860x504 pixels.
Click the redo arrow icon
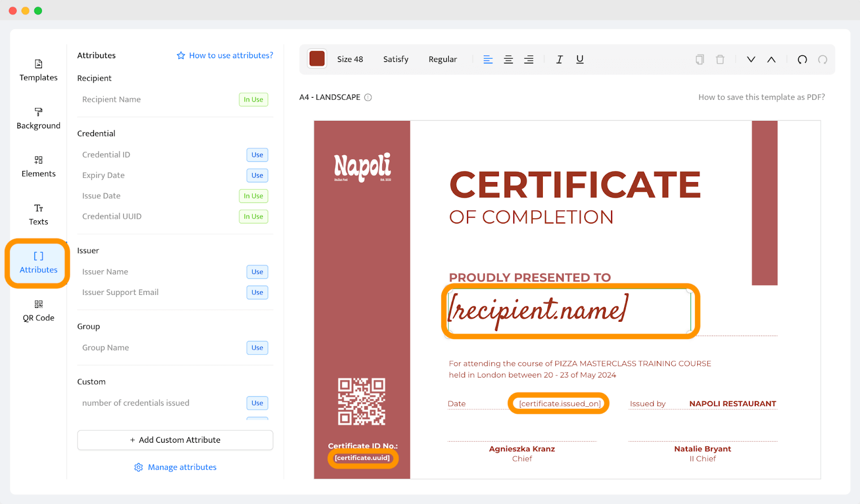pos(822,60)
